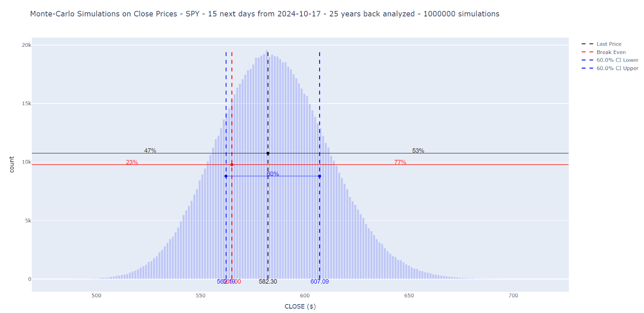Click the blue CI Lower marker dot
Image resolution: width=644 pixels, height=313 pixels.
pos(226,176)
